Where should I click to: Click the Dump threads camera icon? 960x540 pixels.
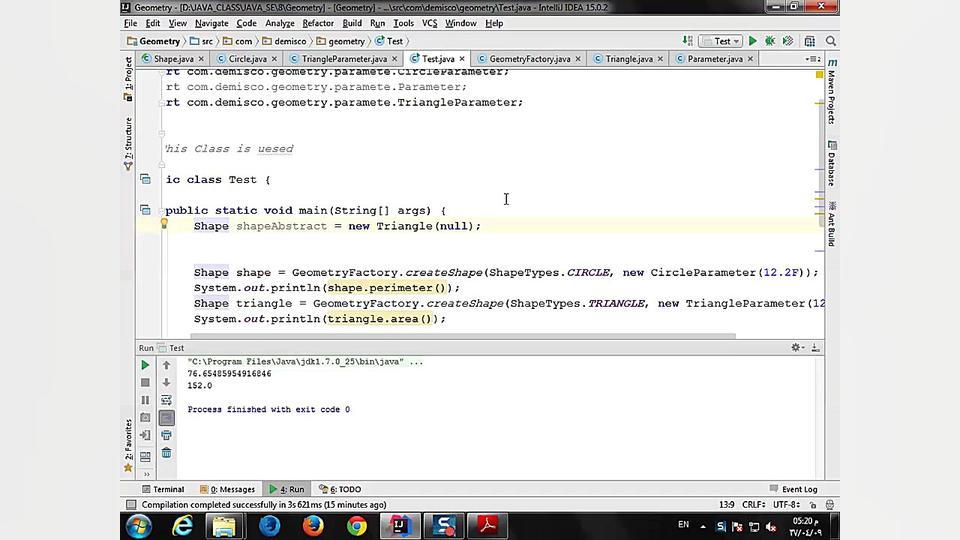coord(145,418)
